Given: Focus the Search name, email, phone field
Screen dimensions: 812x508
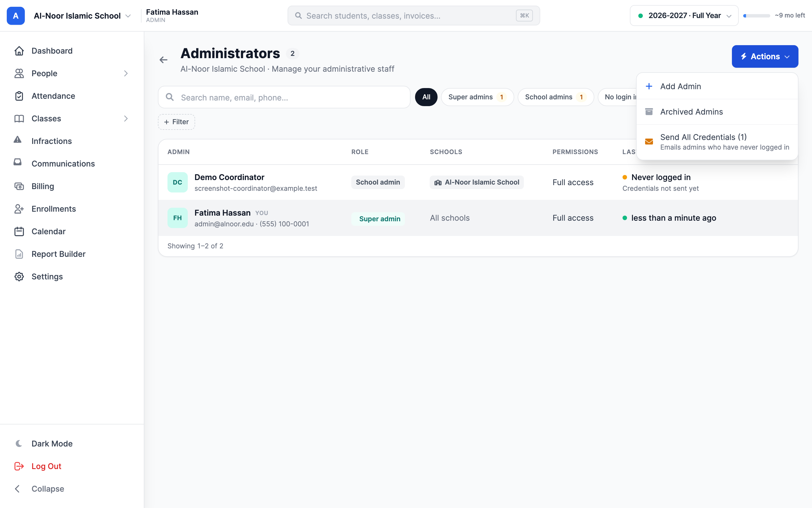Looking at the screenshot, I should (284, 97).
